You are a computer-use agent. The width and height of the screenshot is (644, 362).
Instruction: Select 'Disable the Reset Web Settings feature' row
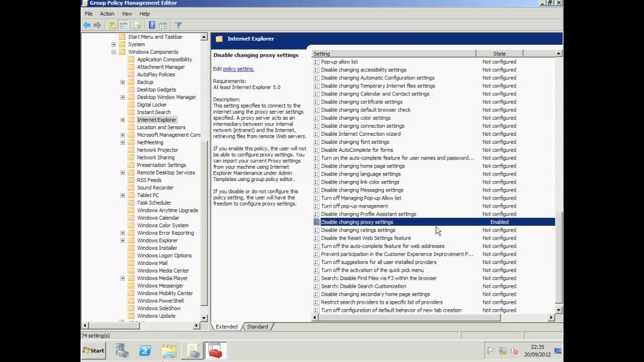[x=434, y=238]
